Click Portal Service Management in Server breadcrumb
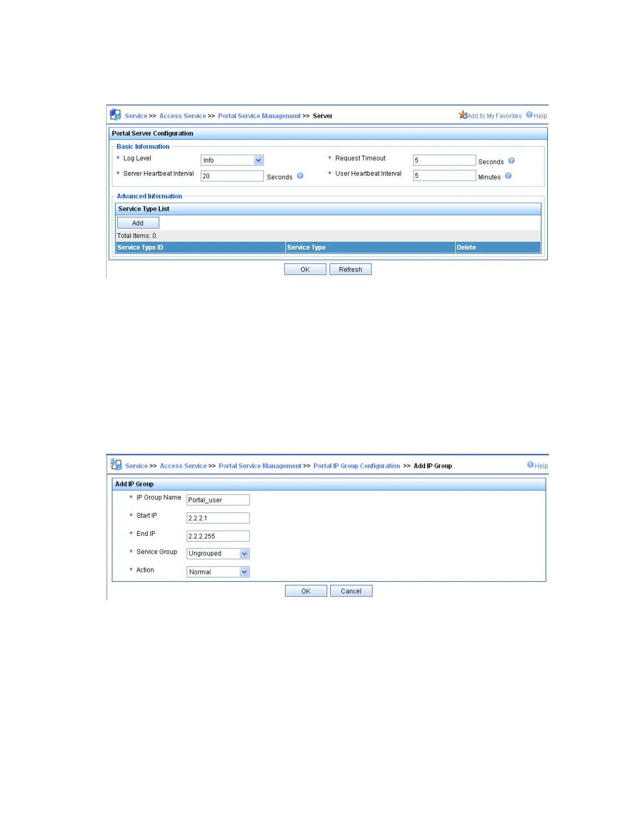Screen dimensions: 619x840 pos(259,116)
